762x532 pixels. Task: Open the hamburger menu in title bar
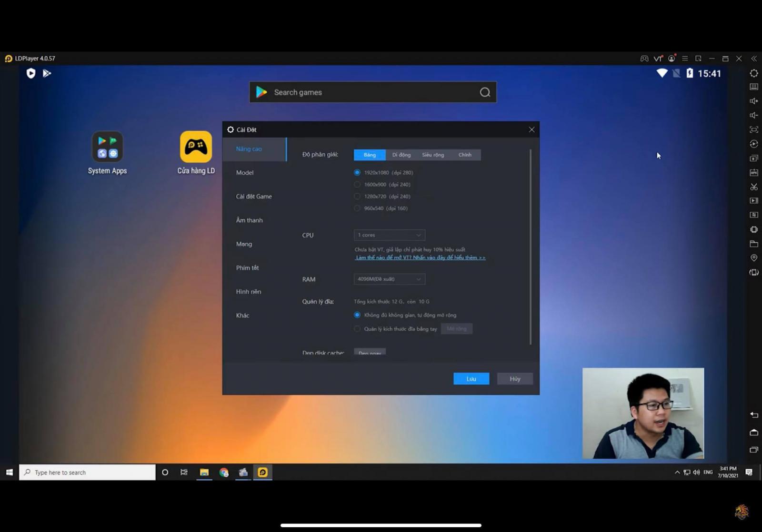pos(685,59)
